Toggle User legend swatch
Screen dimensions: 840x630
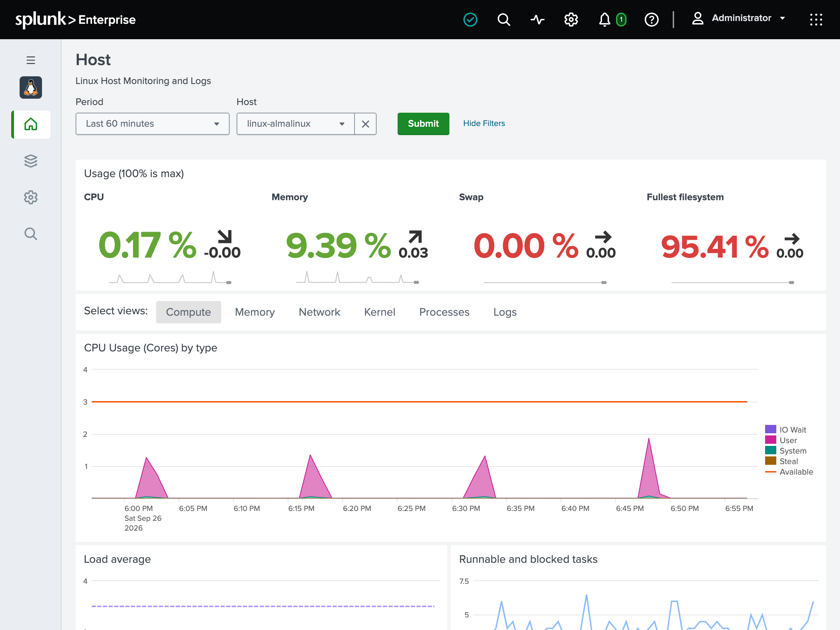coord(770,440)
